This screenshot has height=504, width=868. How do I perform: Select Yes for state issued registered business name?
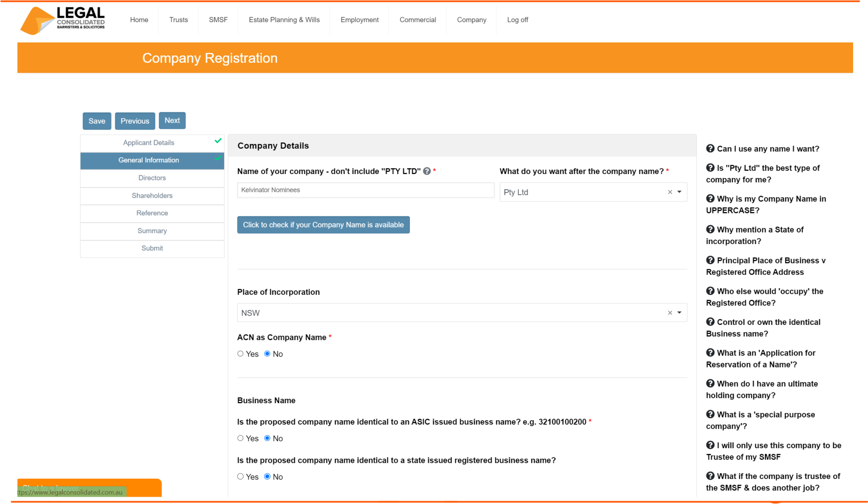click(x=240, y=476)
